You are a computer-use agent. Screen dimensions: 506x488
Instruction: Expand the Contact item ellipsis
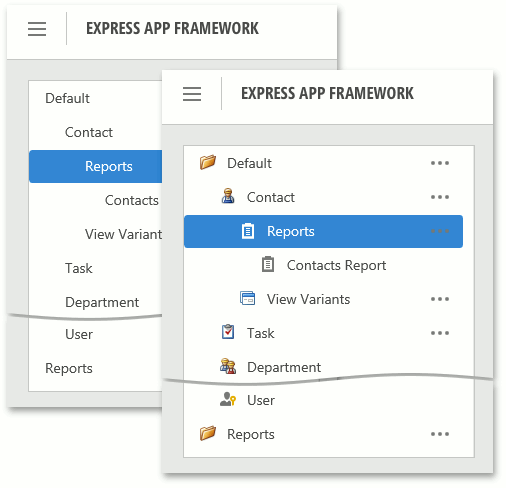[x=440, y=197]
